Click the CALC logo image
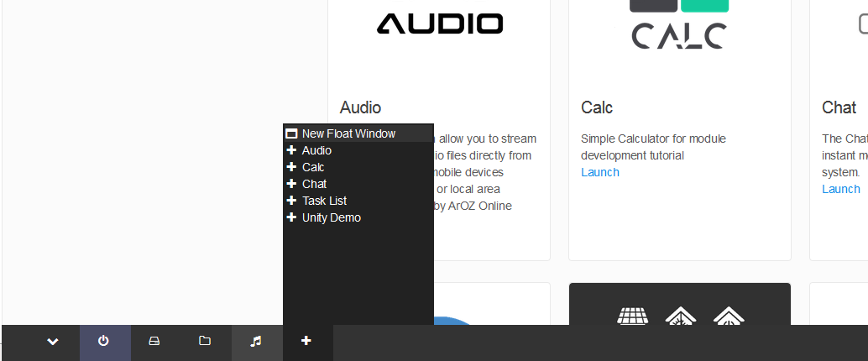 [679, 25]
